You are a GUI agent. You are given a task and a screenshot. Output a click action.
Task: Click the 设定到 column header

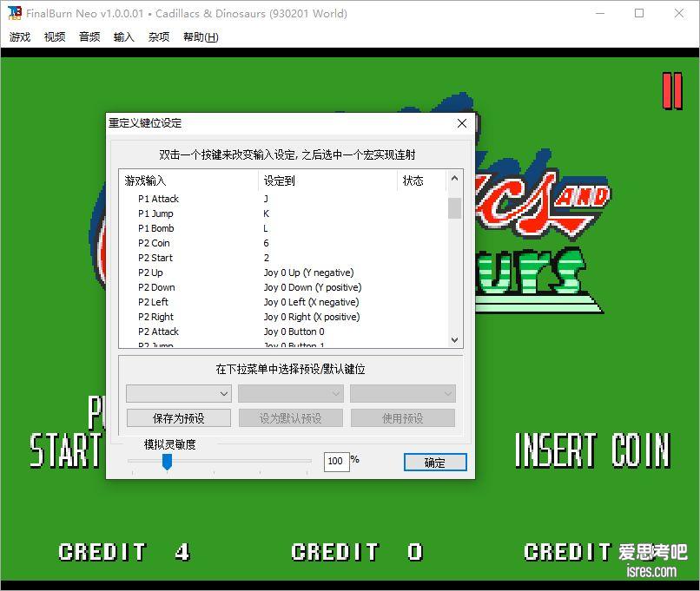coord(327,181)
